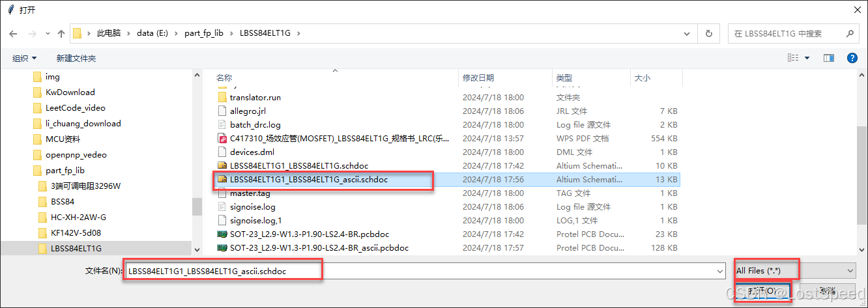The image size is (868, 308).
Task: Select the batch_drc.log file
Action: coord(255,124)
